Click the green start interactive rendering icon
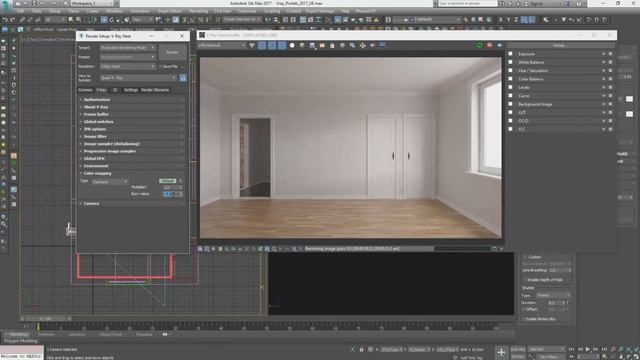The height and width of the screenshot is (360, 640). (480, 45)
